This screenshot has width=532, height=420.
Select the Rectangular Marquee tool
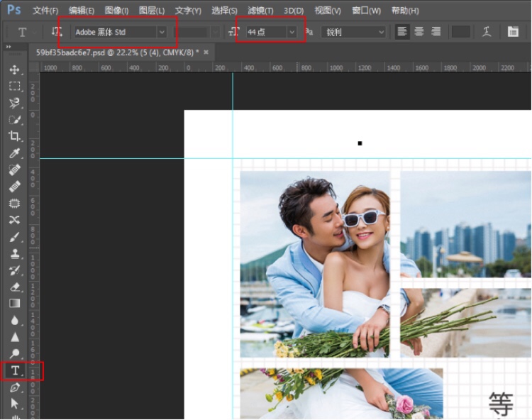(x=14, y=86)
